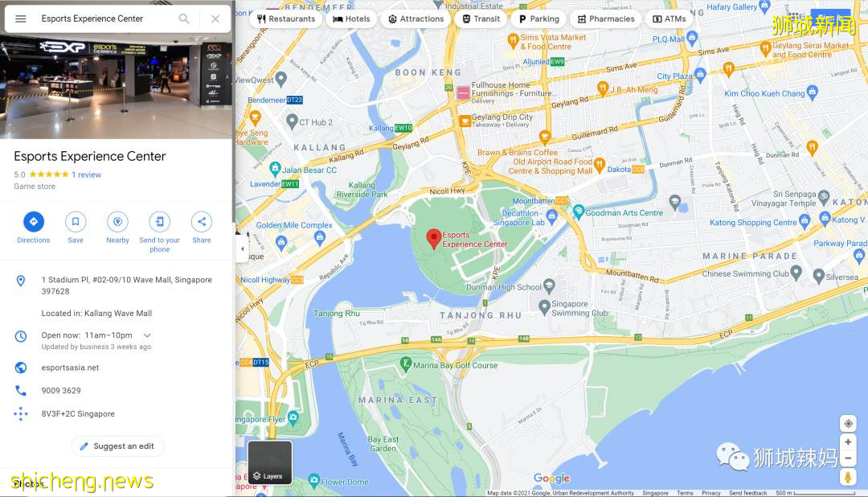Search Nearby places icon
The image size is (868, 497).
pyautogui.click(x=117, y=222)
